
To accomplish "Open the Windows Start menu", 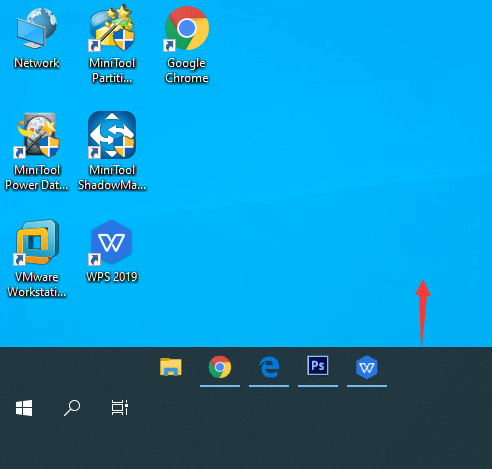I will (24, 408).
